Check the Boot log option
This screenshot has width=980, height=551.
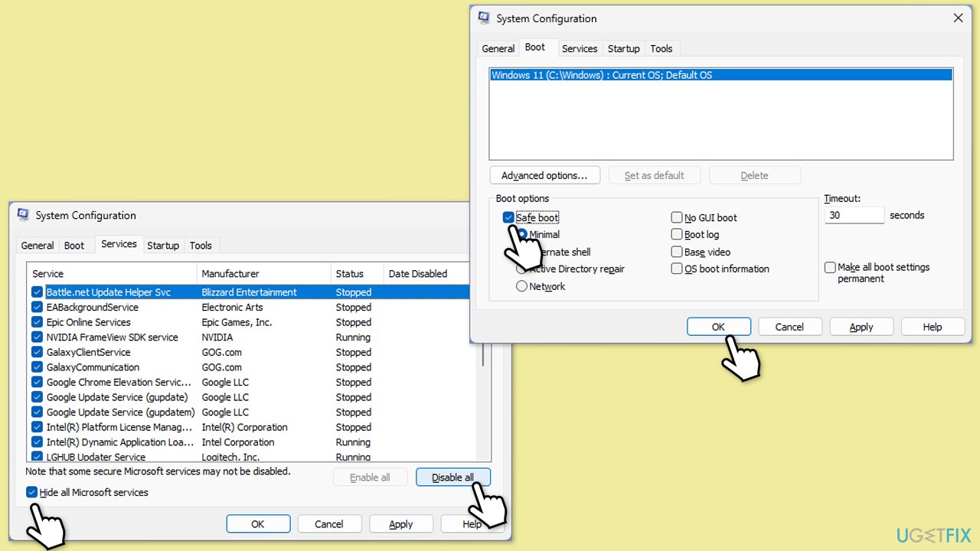(677, 235)
